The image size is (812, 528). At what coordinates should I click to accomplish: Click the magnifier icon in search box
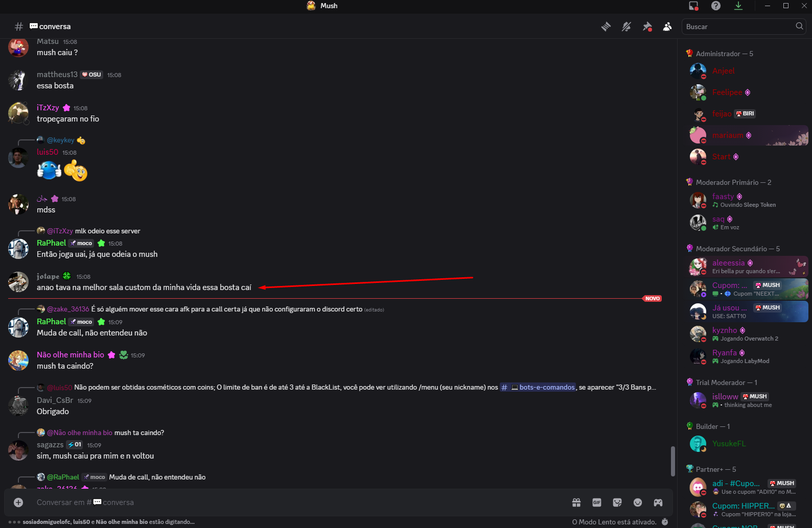pos(799,26)
